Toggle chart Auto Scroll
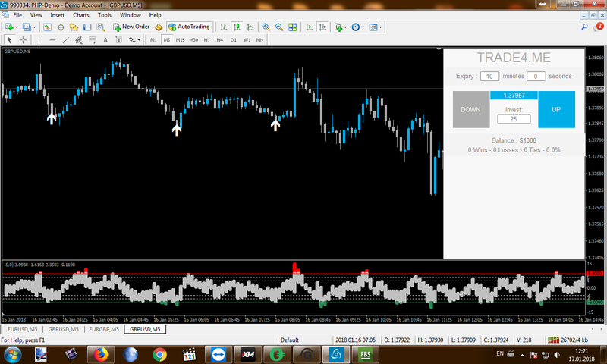Viewport: 607px width, 364px height. click(309, 27)
